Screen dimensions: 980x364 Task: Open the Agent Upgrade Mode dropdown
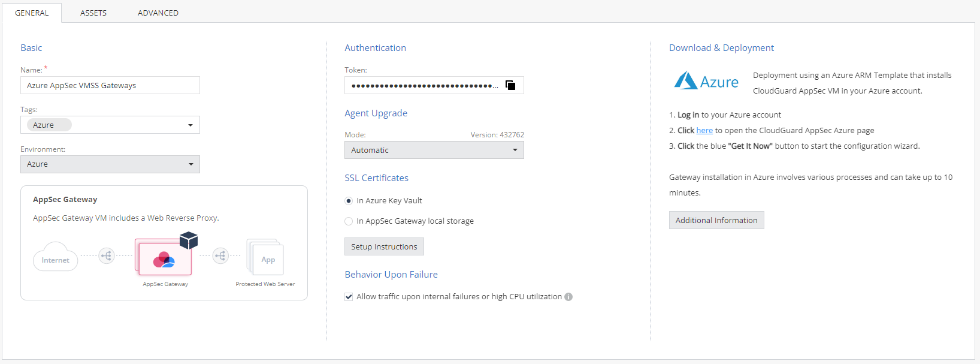pyautogui.click(x=434, y=150)
